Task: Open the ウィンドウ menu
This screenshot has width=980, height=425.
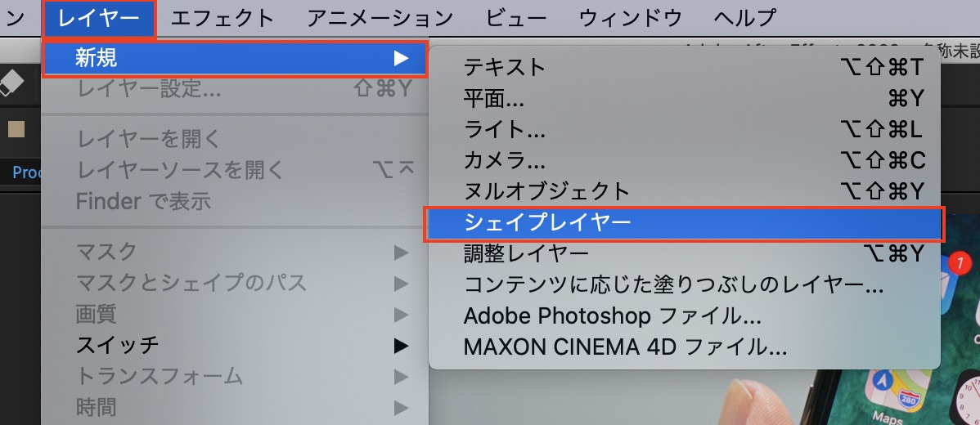Action: click(x=630, y=18)
